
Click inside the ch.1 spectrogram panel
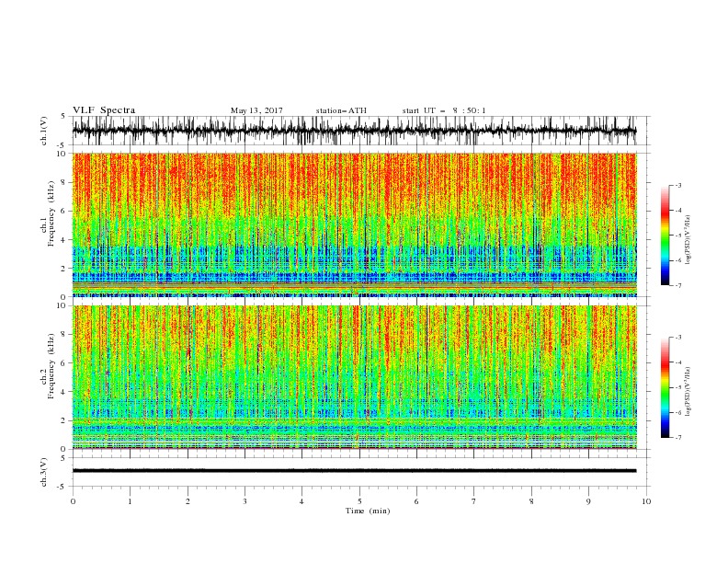(x=354, y=224)
